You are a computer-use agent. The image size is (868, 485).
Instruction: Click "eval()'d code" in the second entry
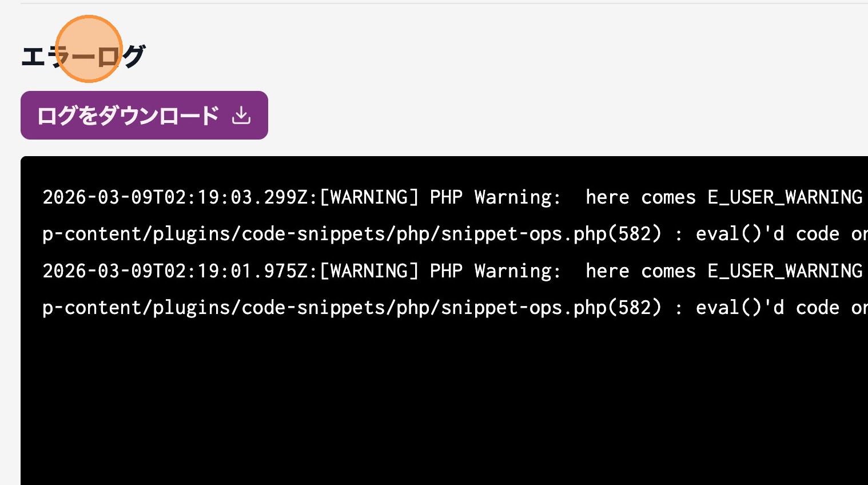(767, 308)
